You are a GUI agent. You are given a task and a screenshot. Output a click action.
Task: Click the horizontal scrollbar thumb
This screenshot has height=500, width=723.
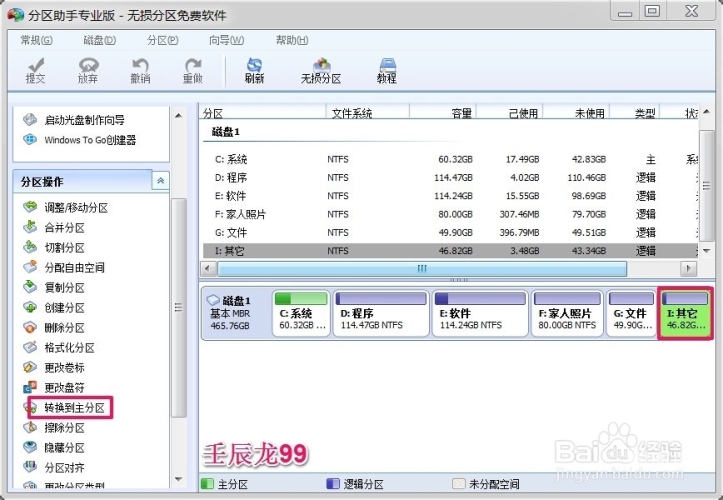coord(422,268)
